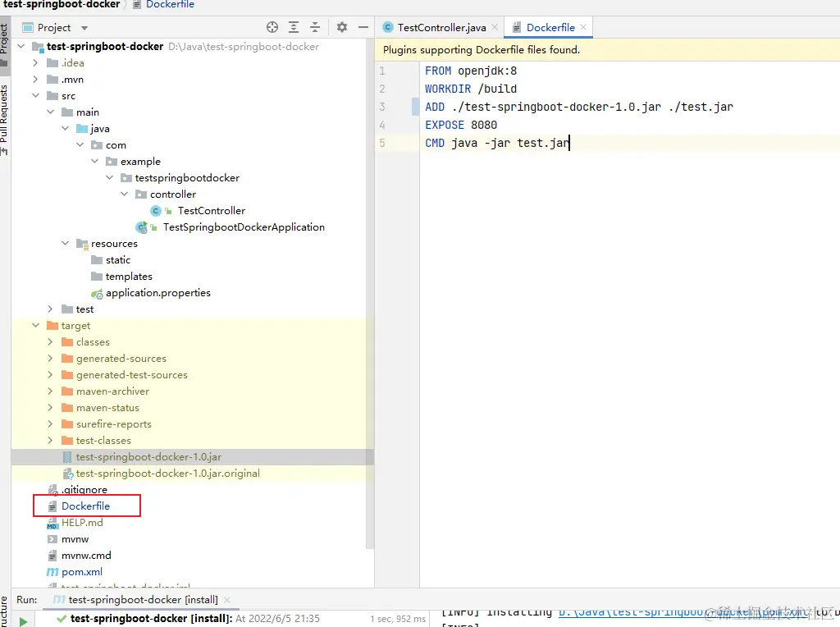840x627 pixels.
Task: Click the test-springboot-docker breadcrumb
Action: (62, 5)
